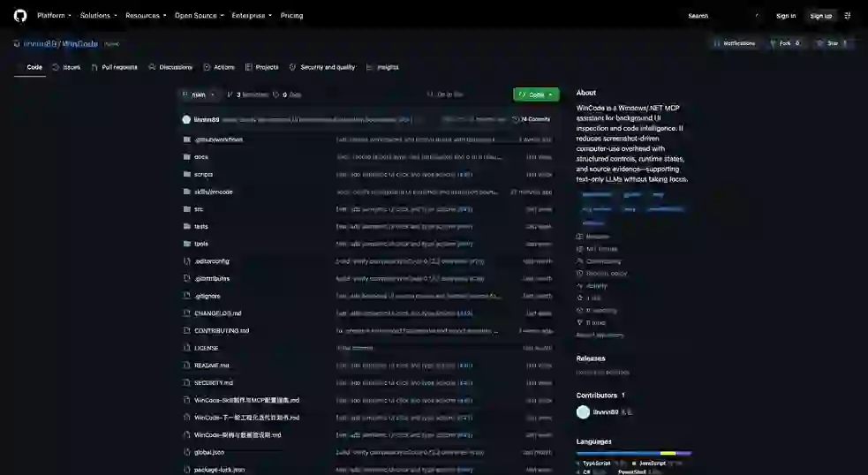Screen dimensions: 868x475
Task: Expand the green Code dropdown button
Action: coord(536,94)
